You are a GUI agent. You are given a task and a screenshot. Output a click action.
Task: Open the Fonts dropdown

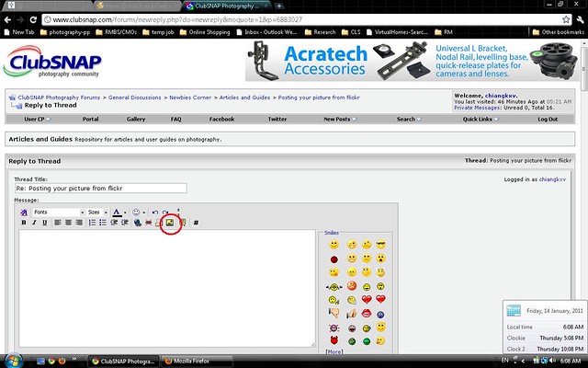[59, 213]
